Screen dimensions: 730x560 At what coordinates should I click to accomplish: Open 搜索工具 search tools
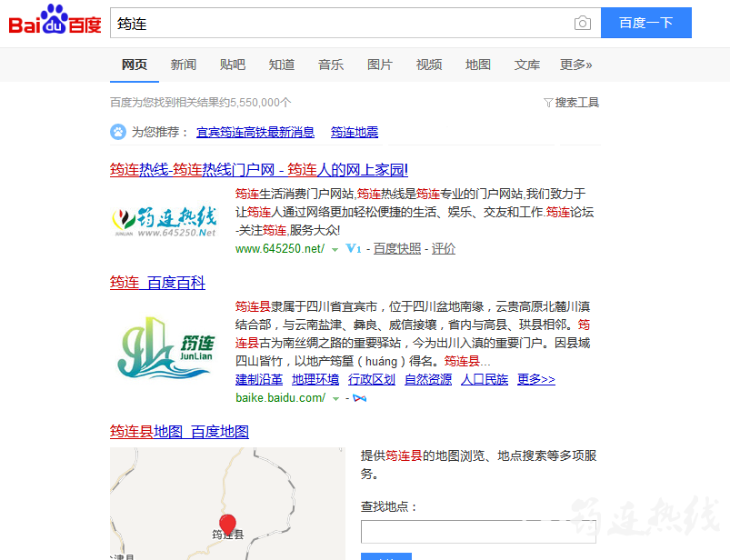coord(577,103)
